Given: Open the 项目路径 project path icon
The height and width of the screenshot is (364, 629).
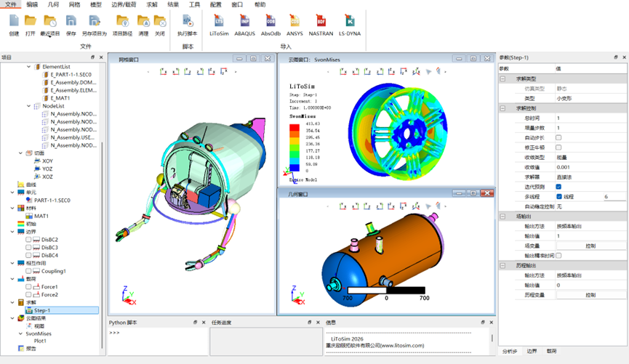Looking at the screenshot, I should 122,21.
